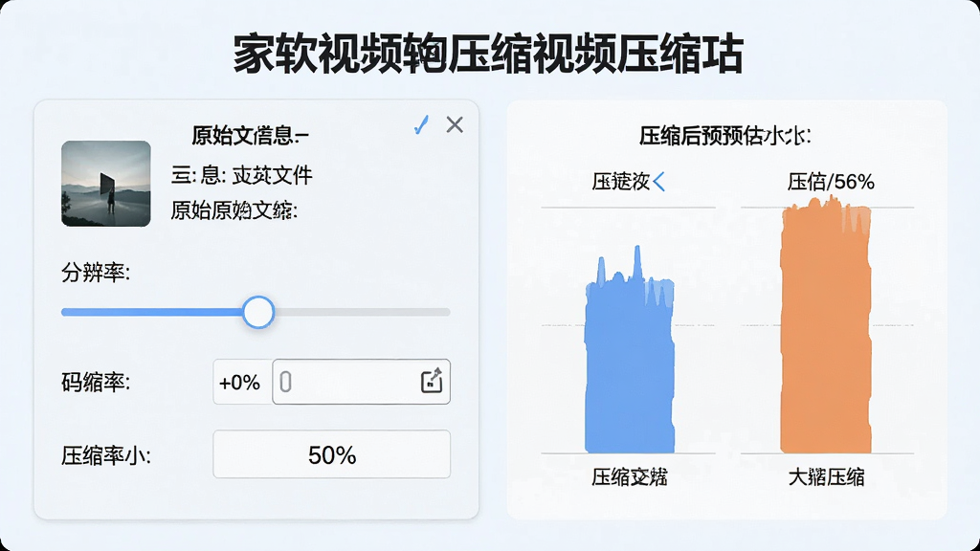Click the 大贈压缩 label under orange bar

(826, 477)
